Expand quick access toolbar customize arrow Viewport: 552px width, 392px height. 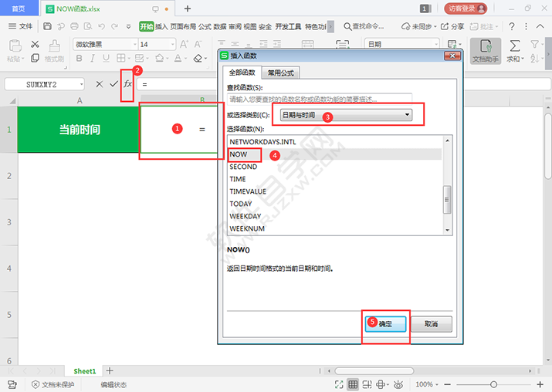click(128, 26)
